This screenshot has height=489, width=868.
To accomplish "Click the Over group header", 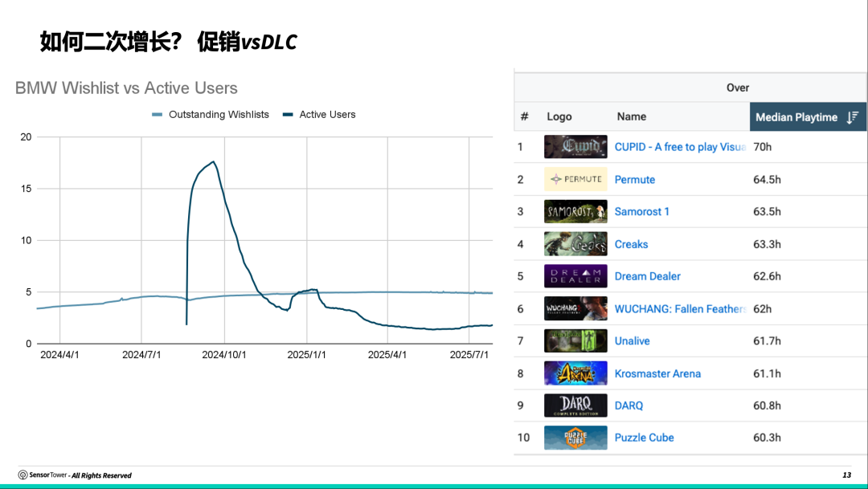I will [737, 88].
